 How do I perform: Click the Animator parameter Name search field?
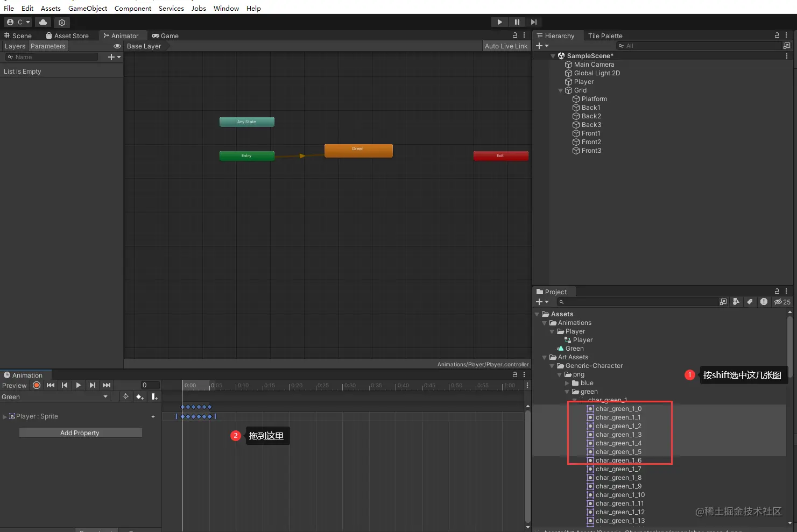click(52, 57)
